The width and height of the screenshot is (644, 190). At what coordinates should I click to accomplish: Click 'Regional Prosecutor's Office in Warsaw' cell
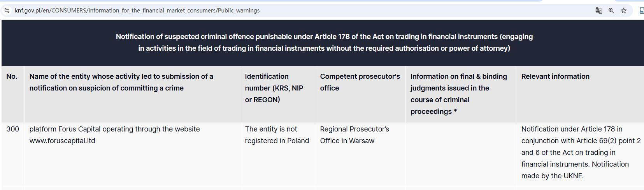coord(354,135)
